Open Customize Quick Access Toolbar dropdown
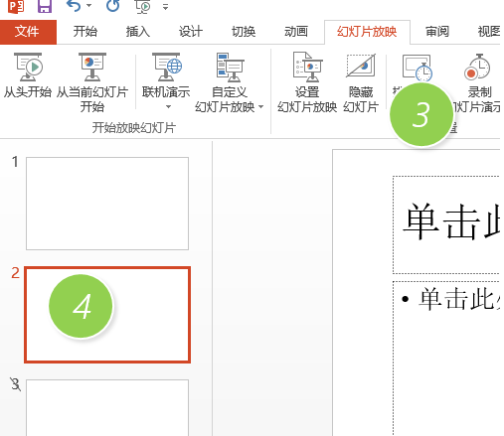Image resolution: width=504 pixels, height=436 pixels. tap(165, 7)
